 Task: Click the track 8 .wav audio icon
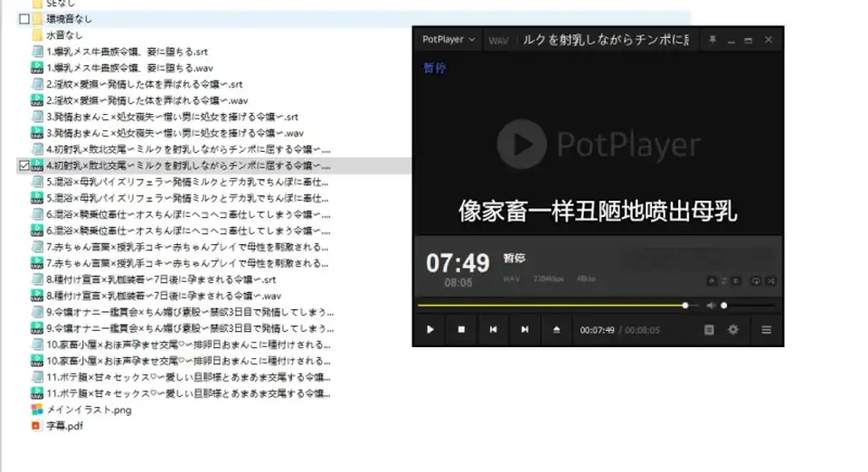point(37,296)
